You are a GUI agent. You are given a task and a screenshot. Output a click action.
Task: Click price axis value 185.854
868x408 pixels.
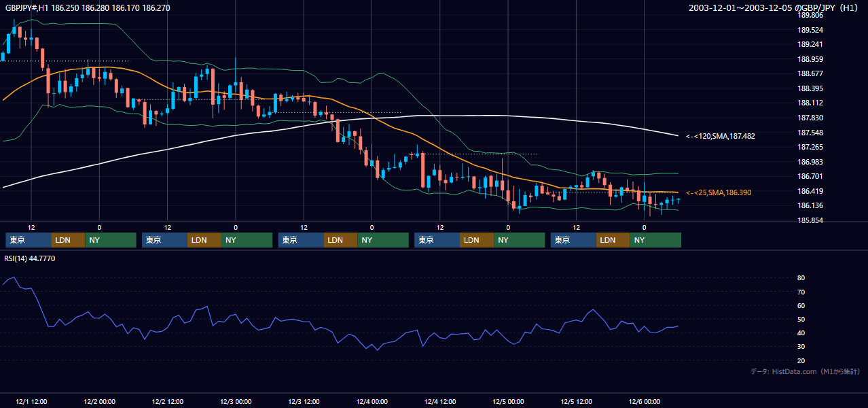(810, 220)
